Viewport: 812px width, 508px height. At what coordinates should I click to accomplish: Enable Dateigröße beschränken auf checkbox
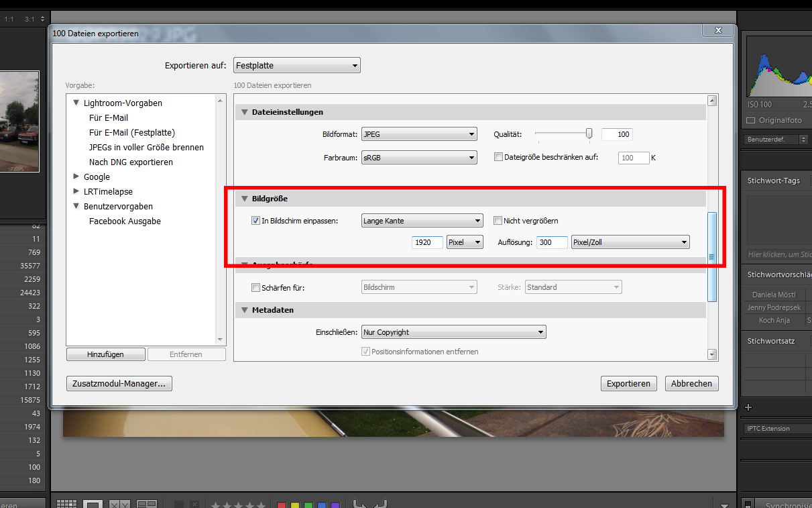(x=498, y=157)
